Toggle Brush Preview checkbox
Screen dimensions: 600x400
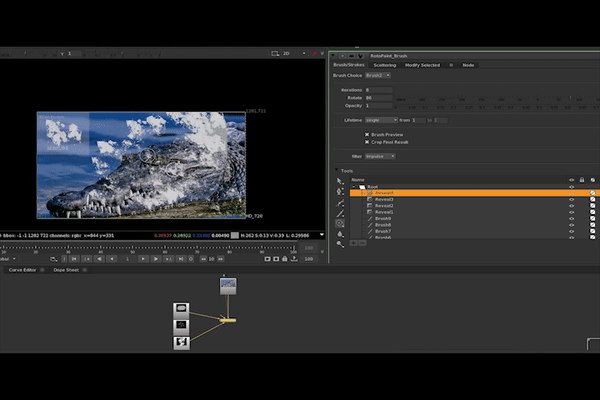367,134
